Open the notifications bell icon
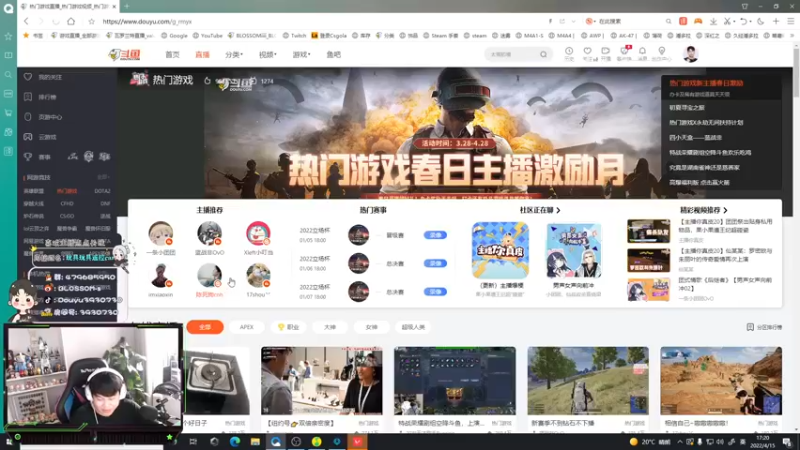This screenshot has height=450, width=800. (642, 53)
